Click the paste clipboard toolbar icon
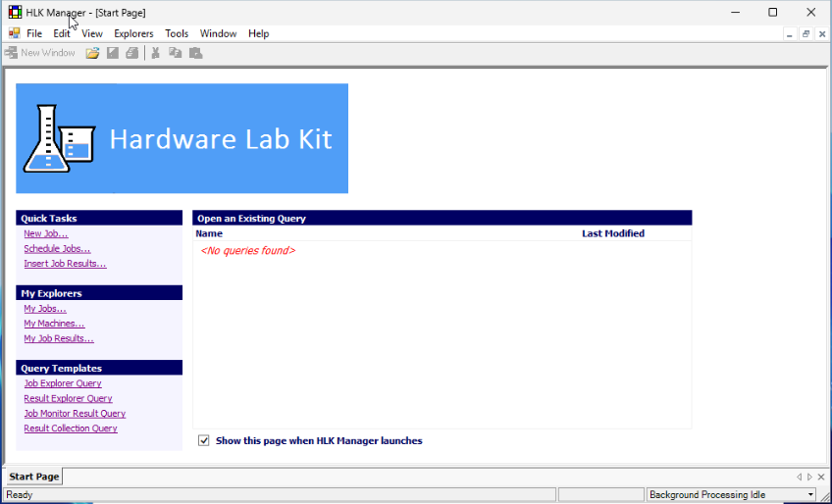The image size is (832, 504). [x=196, y=53]
